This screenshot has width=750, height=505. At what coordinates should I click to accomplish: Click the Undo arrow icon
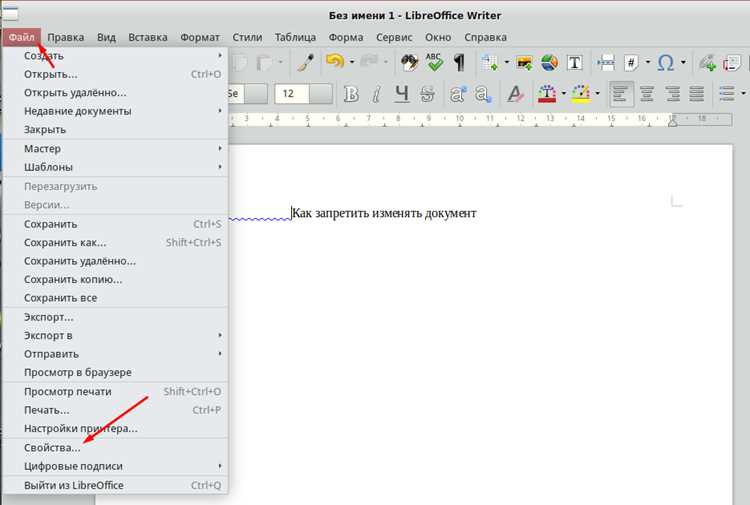[x=335, y=62]
